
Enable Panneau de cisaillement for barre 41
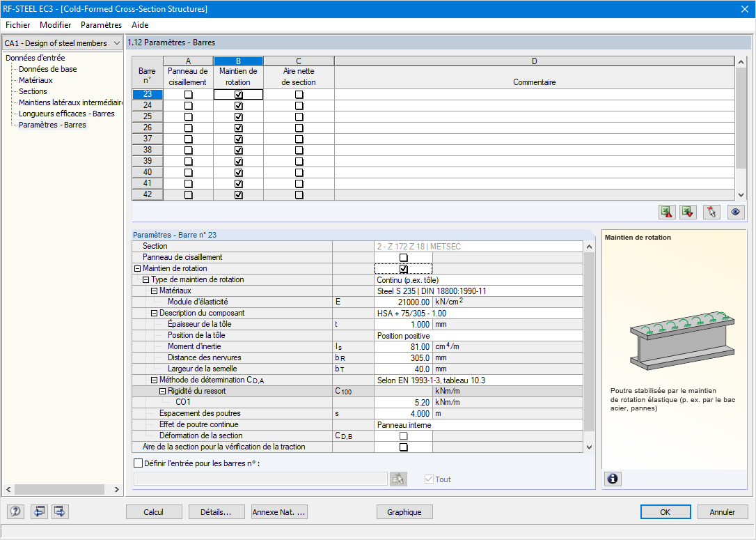(189, 184)
